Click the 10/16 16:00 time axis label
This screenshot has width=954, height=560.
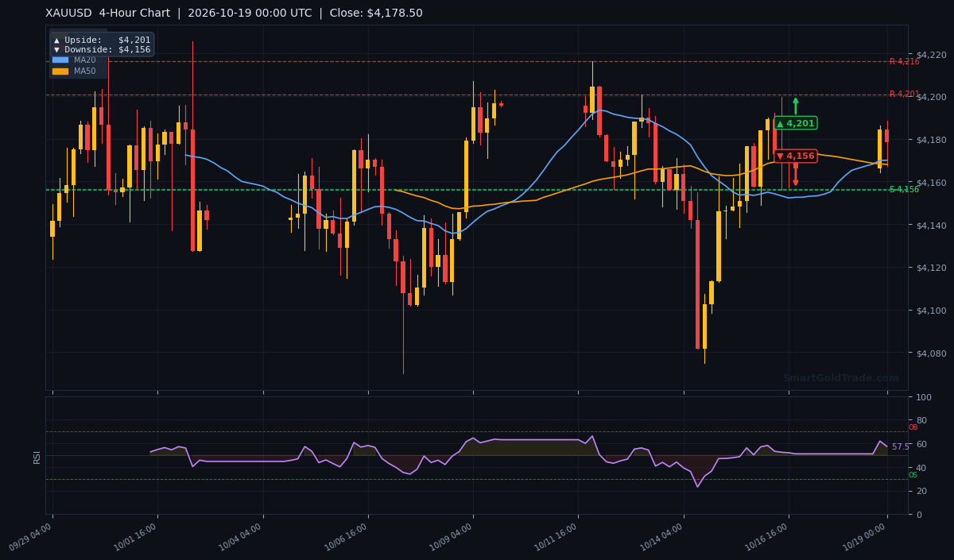tap(766, 537)
